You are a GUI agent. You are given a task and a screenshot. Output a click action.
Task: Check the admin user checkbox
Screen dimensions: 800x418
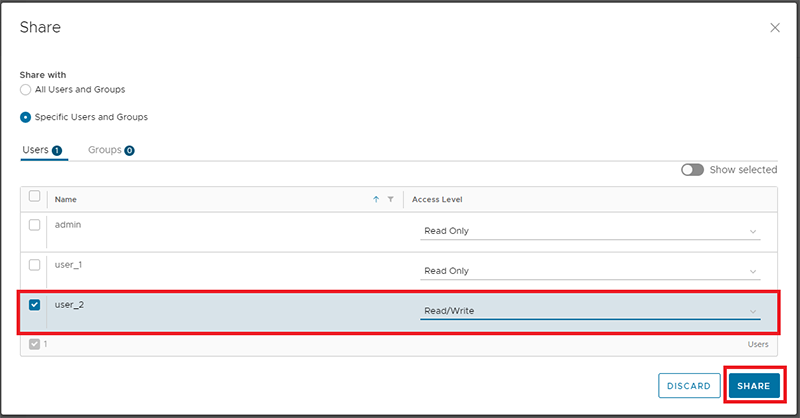[x=34, y=225]
